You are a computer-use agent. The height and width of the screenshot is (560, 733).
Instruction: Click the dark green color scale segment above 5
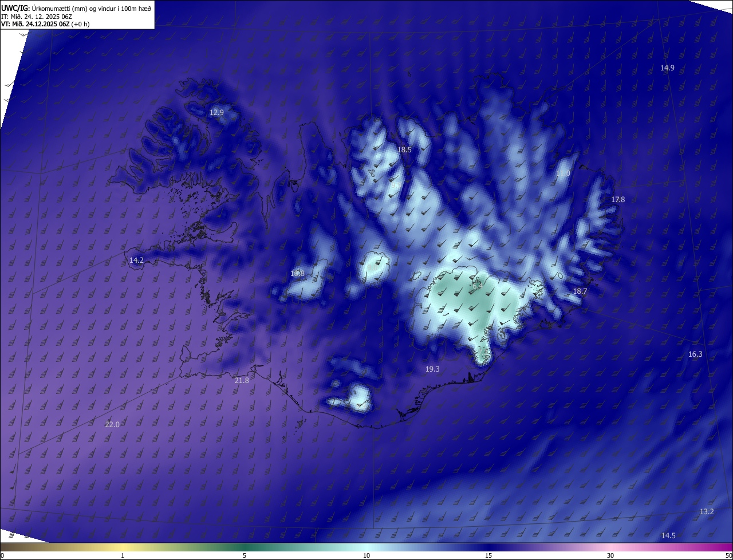[245, 547]
